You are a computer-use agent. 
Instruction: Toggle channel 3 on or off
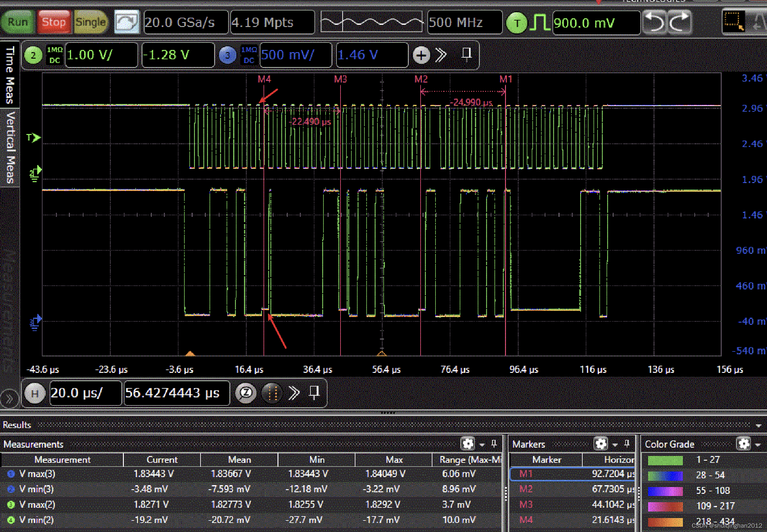[x=228, y=55]
